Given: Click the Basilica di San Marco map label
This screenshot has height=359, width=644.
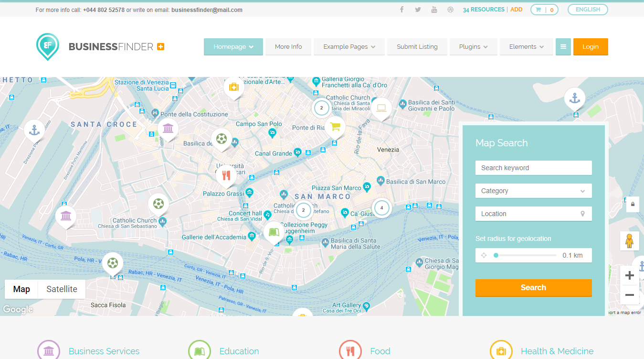Looking at the screenshot, I should coord(416,182).
